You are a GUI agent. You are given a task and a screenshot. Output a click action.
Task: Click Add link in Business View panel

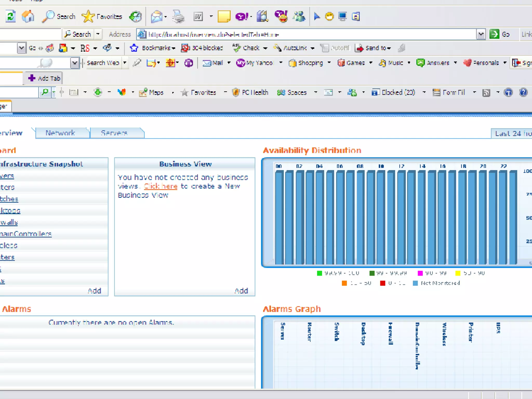coord(241,291)
